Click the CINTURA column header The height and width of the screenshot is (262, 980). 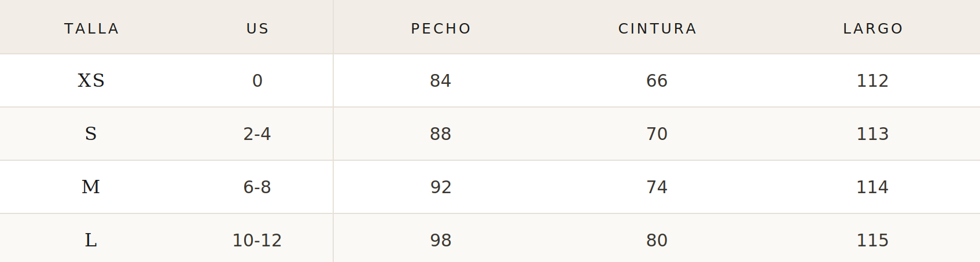(x=657, y=28)
